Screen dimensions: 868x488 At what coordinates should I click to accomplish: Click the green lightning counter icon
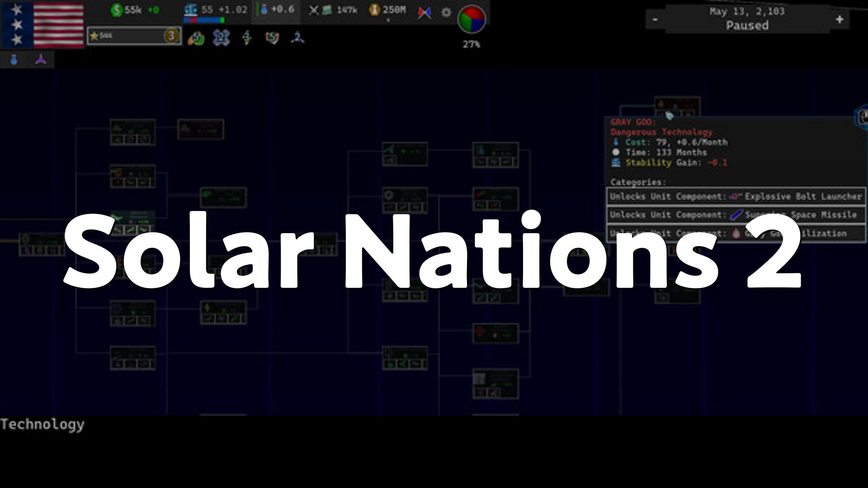point(247,38)
